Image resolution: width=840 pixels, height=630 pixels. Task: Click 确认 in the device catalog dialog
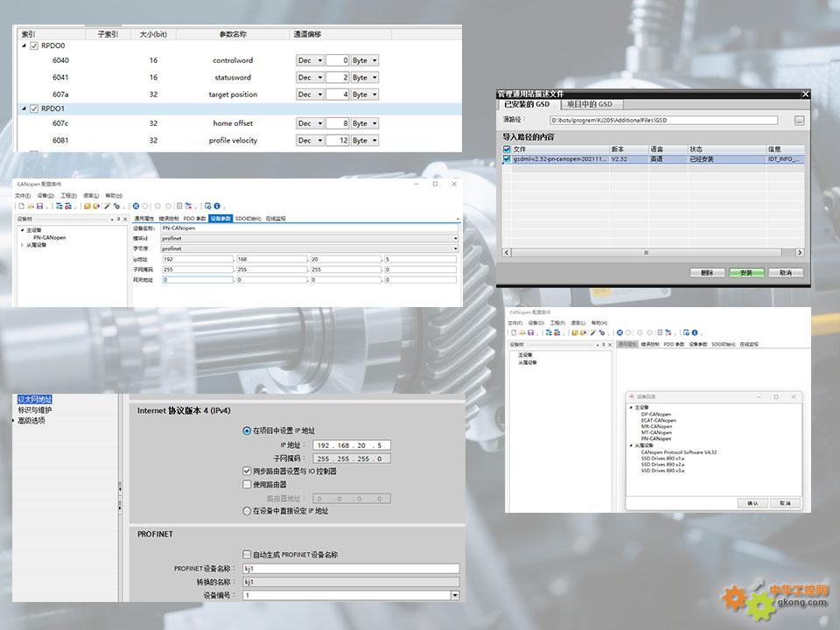pyautogui.click(x=752, y=503)
